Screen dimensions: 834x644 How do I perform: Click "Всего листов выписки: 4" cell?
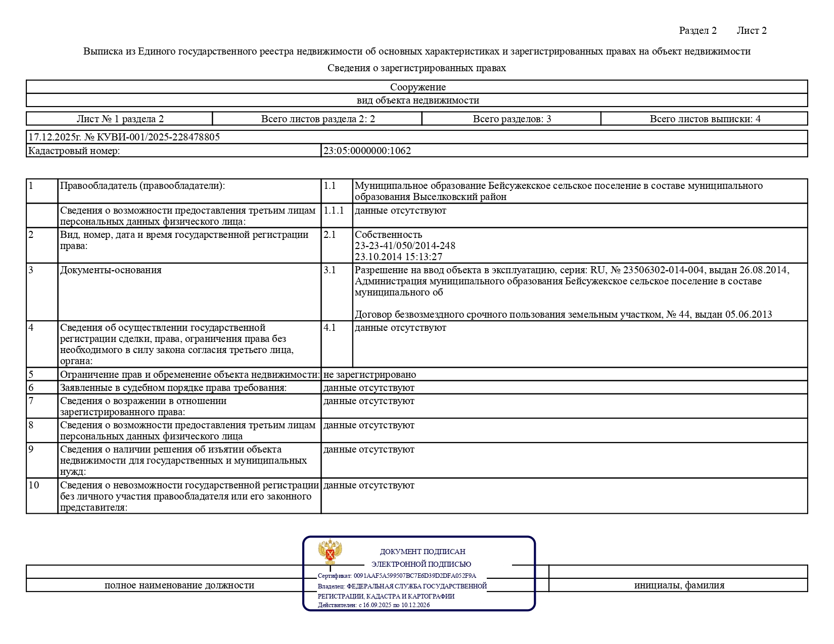point(705,119)
